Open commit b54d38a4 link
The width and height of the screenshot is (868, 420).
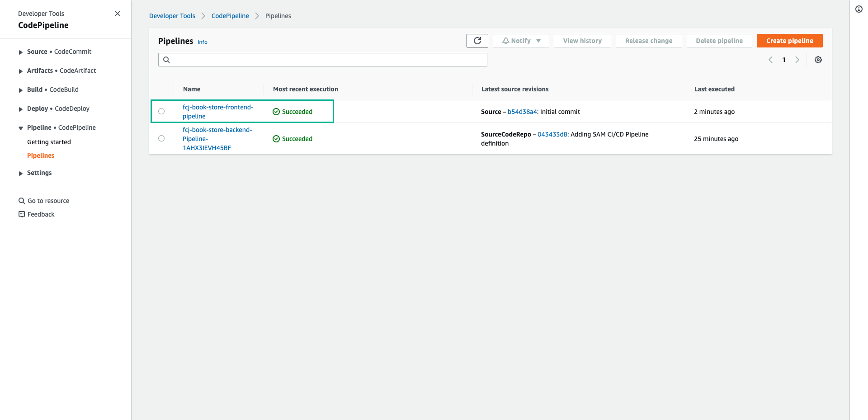point(522,112)
